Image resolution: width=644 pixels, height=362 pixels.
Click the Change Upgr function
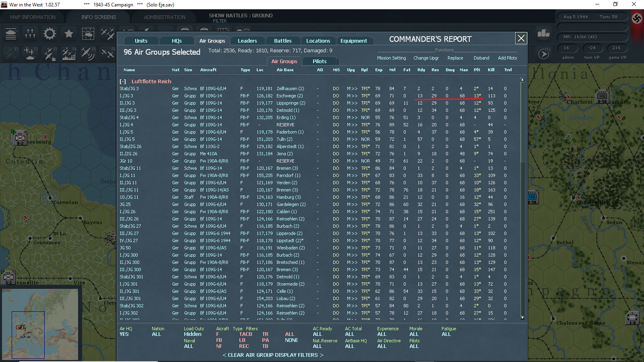click(426, 58)
